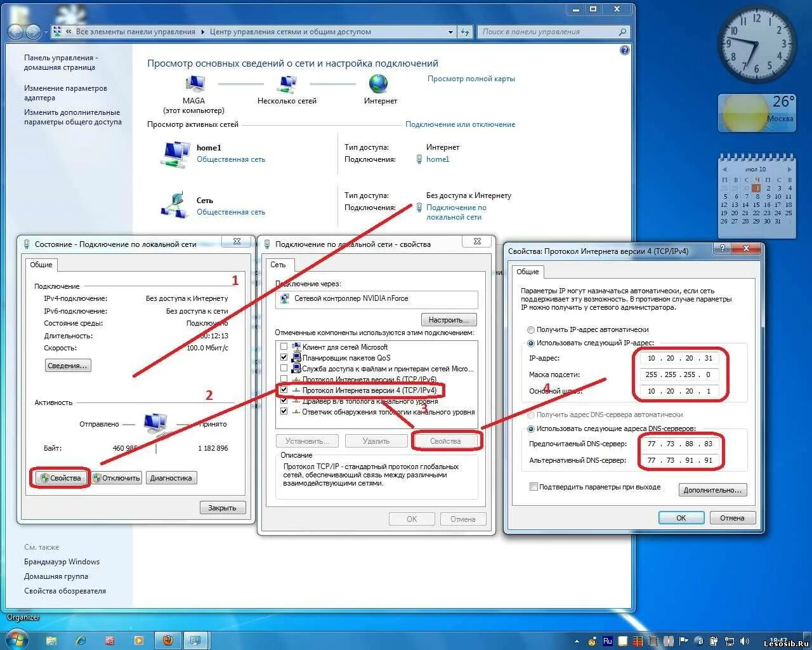This screenshot has height=650, width=812.
Task: Click the forward navigation arrow
Action: (x=33, y=32)
